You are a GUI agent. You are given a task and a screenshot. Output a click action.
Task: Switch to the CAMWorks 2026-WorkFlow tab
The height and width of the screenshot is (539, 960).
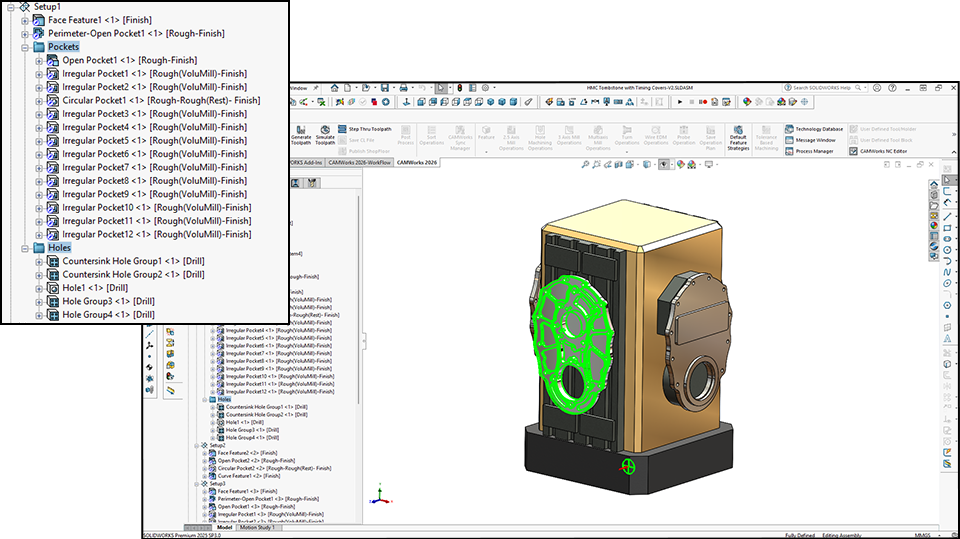point(361,162)
